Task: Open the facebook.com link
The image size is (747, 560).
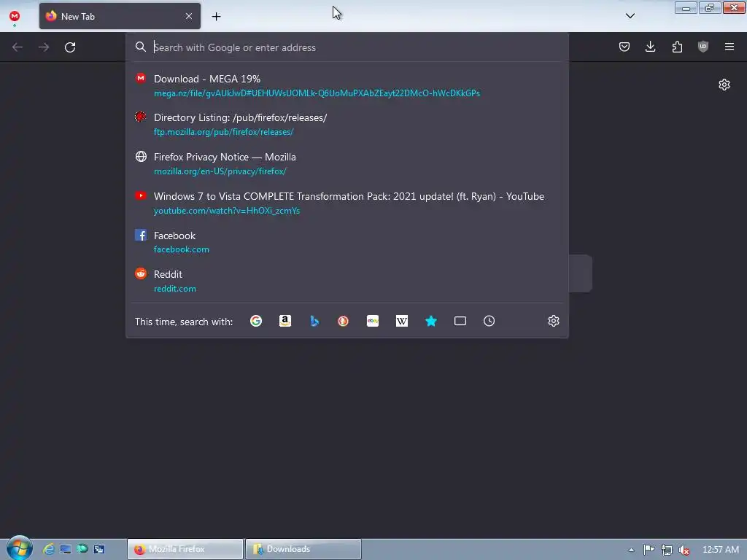Action: (181, 249)
